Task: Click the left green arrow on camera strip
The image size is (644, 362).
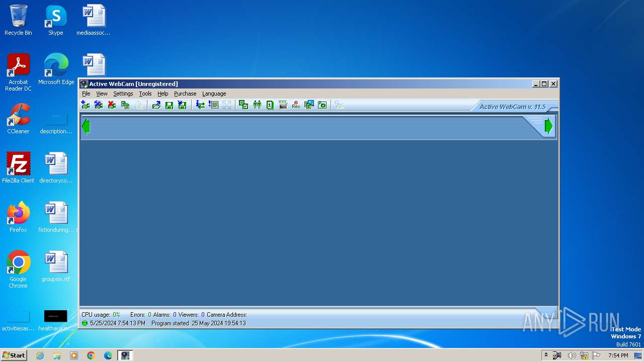Action: click(86, 126)
